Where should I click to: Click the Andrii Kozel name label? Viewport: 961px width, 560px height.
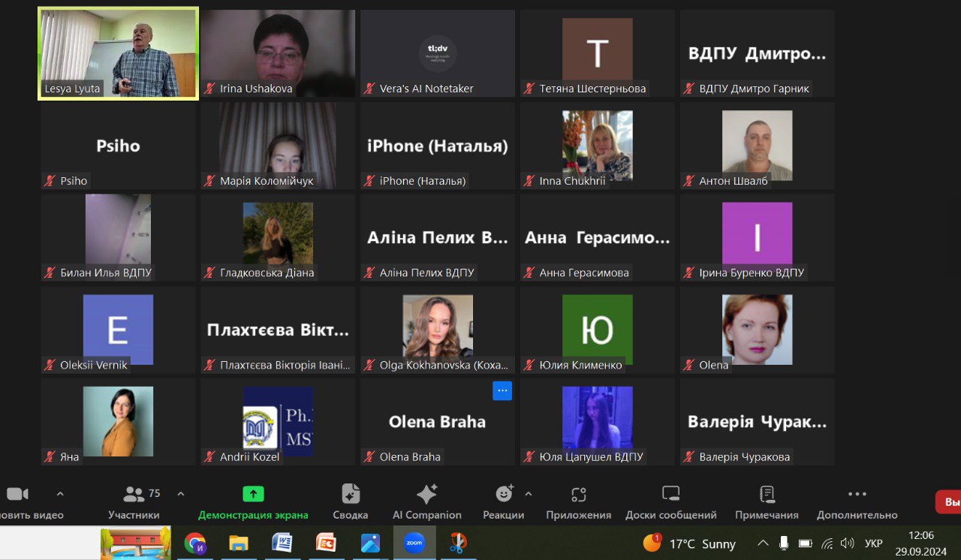(249, 456)
